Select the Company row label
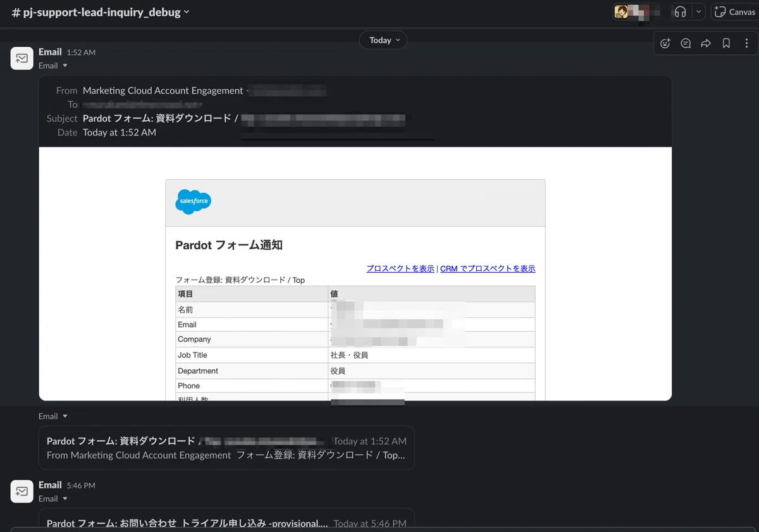Screen dimensions: 759x532 point(194,339)
